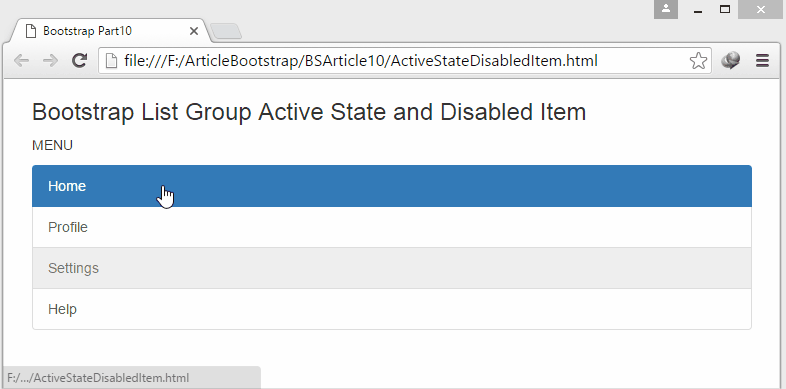Open the Chrome hamburger menu
This screenshot has width=786, height=389.
tap(762, 61)
